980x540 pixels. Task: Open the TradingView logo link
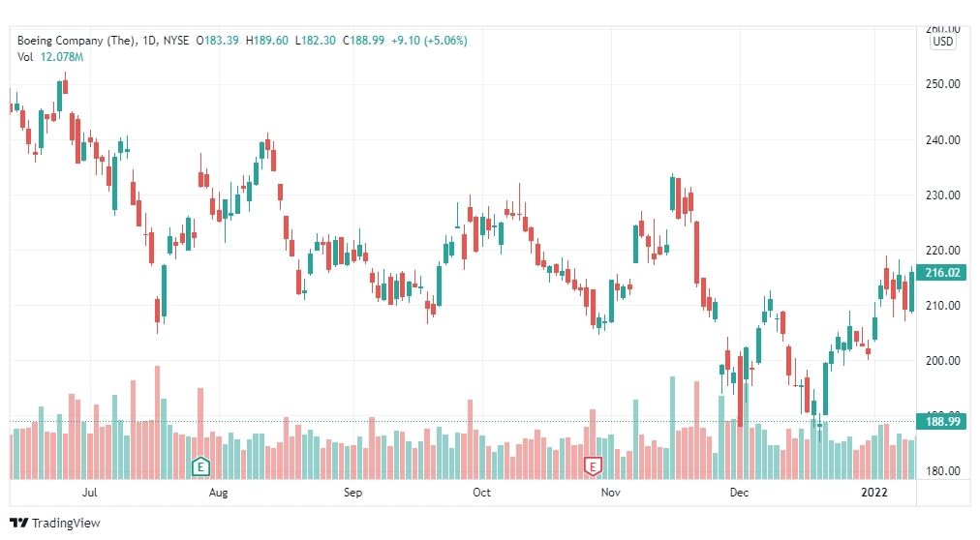(55, 524)
